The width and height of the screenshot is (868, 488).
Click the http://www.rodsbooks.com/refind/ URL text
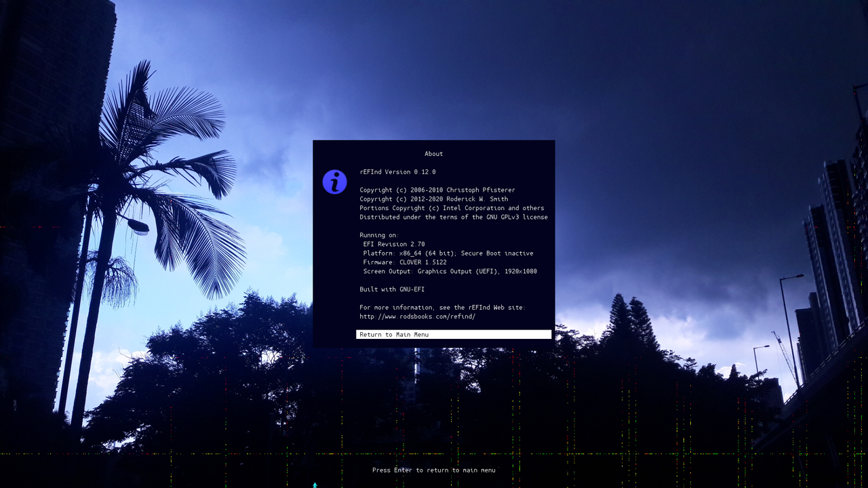[418, 317]
